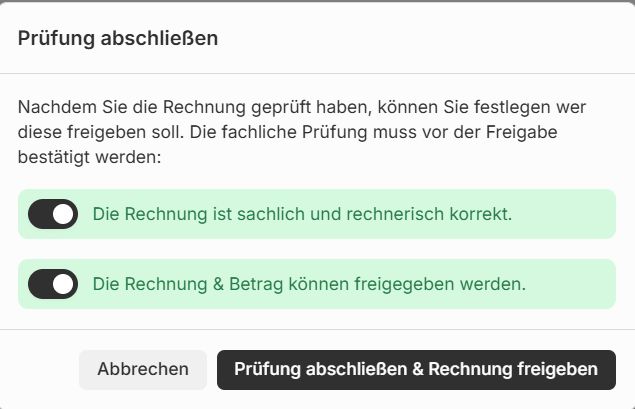Click the label 'Die Rechnung ist sachlich und rechnerisch korrekt.'
This screenshot has width=635, height=409.
pyautogui.click(x=302, y=214)
